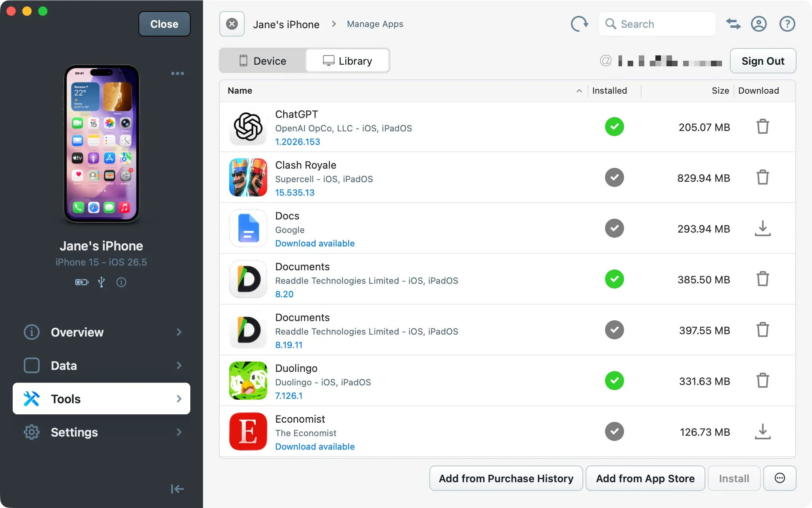The width and height of the screenshot is (812, 508).
Task: Delete Documents 8.19.11 with its trash icon
Action: tap(762, 330)
